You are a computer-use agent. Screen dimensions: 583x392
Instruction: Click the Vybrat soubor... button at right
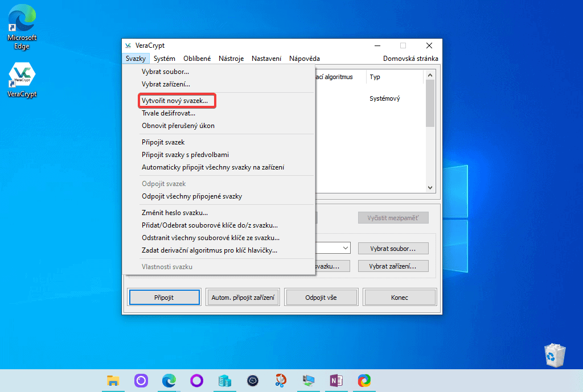pos(393,249)
